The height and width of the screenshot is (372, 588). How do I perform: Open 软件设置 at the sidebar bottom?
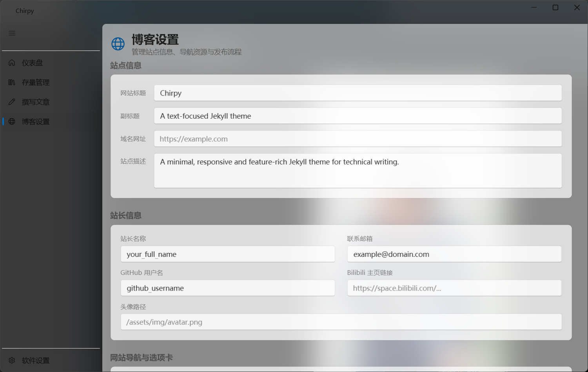point(35,360)
